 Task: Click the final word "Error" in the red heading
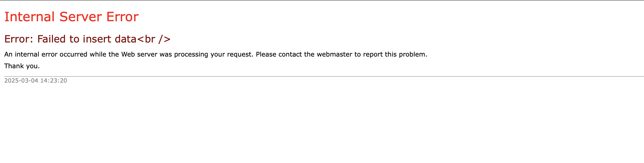[x=122, y=17]
